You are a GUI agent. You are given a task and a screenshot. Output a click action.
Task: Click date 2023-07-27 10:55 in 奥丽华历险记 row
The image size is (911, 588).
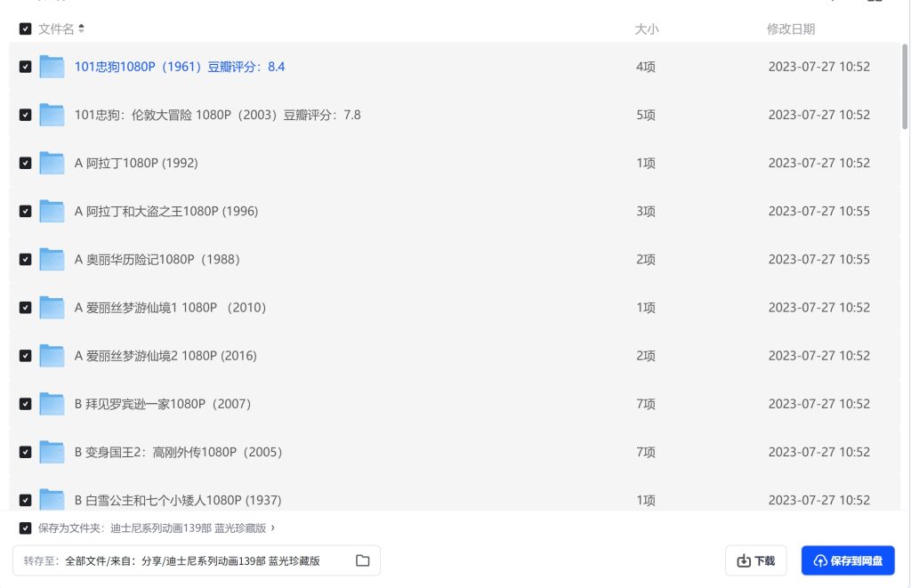pyautogui.click(x=819, y=260)
